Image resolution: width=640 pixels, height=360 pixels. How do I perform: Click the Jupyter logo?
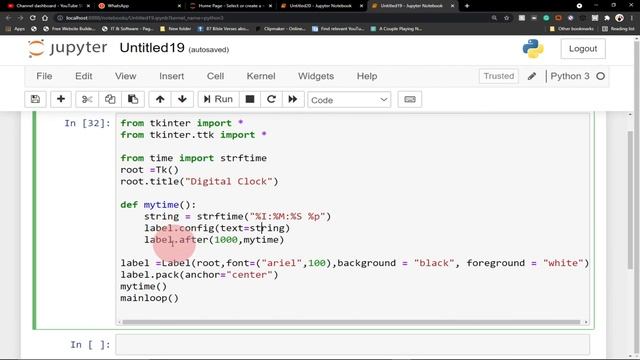pyautogui.click(x=67, y=49)
